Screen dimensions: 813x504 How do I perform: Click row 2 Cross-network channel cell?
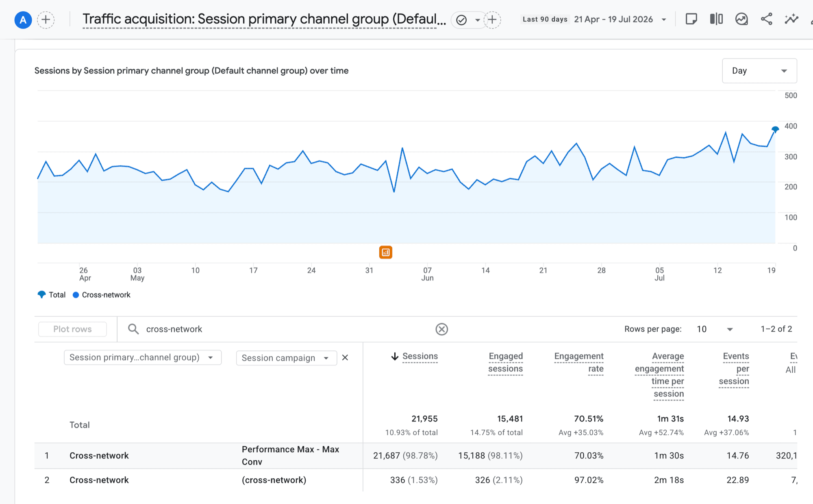[99, 480]
